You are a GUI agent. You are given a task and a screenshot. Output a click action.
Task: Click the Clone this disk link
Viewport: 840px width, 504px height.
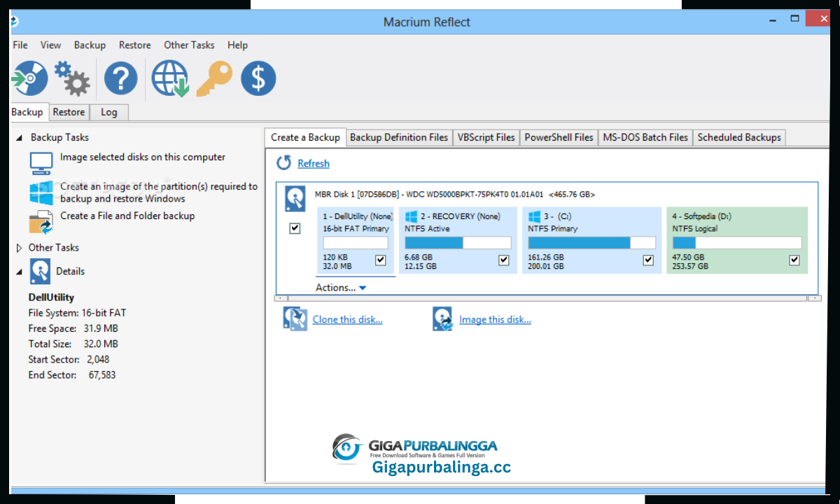pyautogui.click(x=347, y=319)
